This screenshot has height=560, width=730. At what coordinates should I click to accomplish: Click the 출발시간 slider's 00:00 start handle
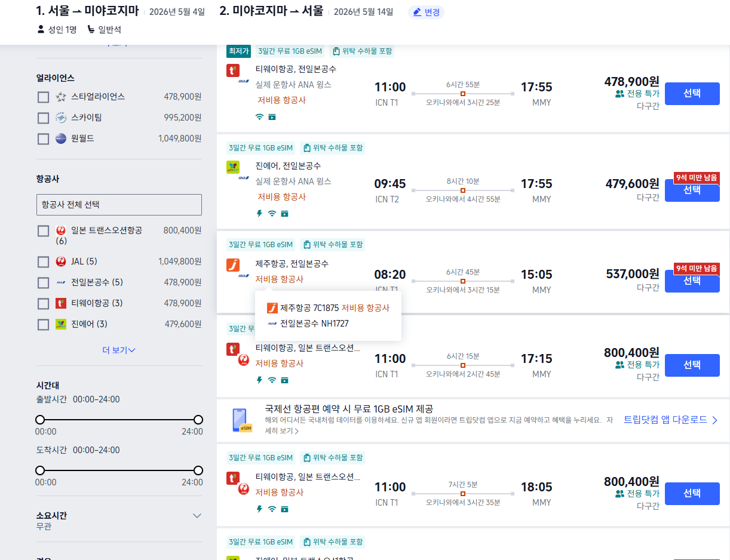click(x=40, y=420)
